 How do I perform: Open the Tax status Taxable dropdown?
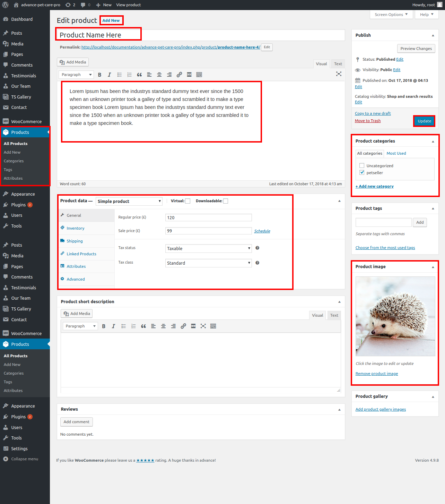point(208,249)
